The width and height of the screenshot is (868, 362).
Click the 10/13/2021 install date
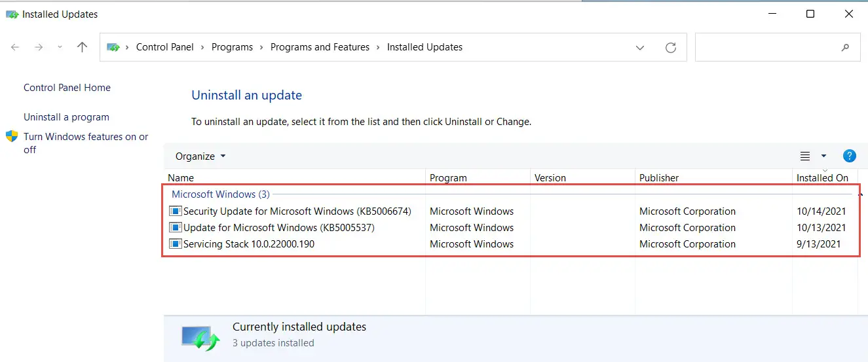click(821, 228)
